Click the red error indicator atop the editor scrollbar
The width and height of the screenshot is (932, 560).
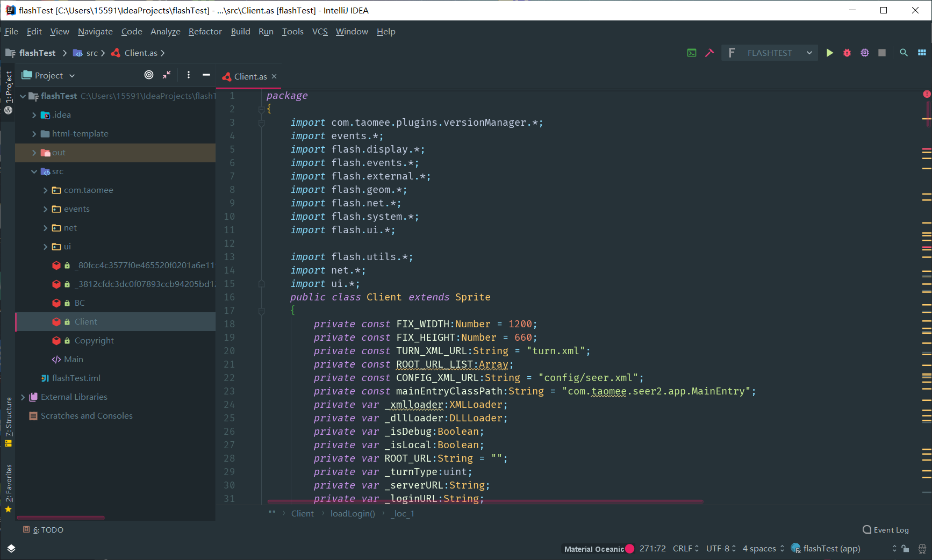pos(927,94)
